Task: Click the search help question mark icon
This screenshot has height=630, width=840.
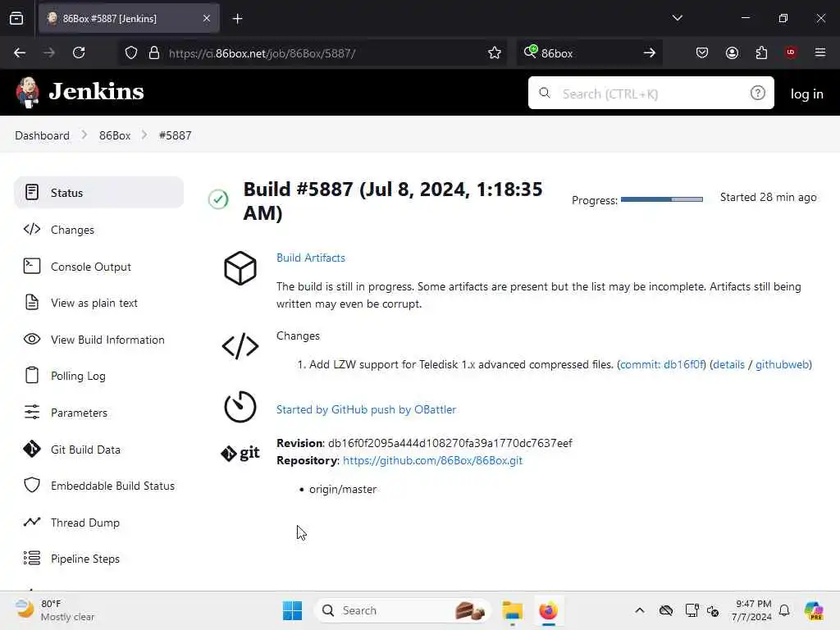Action: (757, 94)
